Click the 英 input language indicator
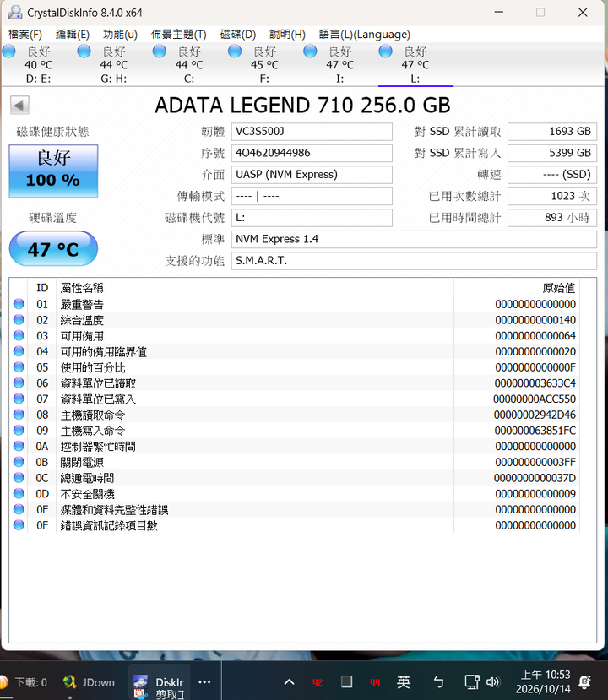Screen dimensions: 608x700 click(404, 681)
